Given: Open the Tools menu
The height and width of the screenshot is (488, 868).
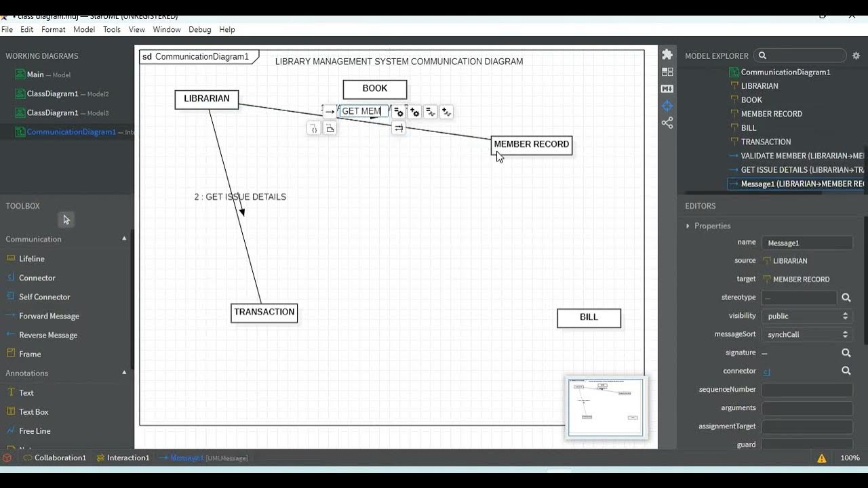Looking at the screenshot, I should point(112,29).
